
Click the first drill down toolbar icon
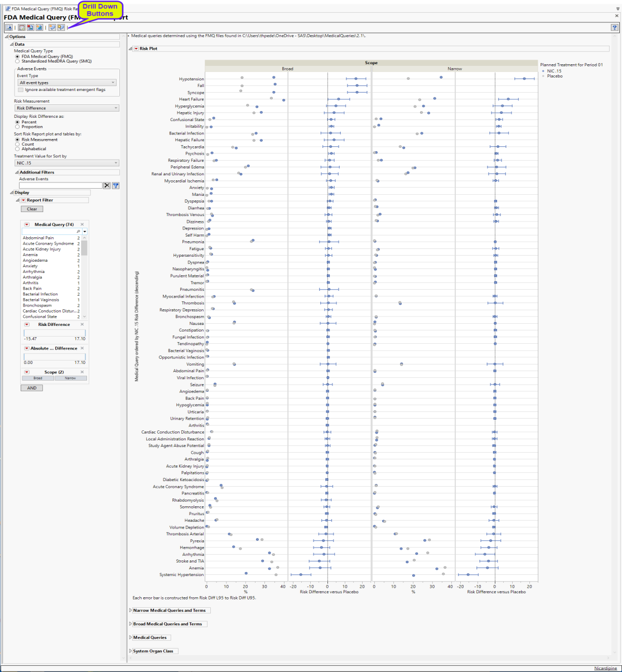coord(51,27)
